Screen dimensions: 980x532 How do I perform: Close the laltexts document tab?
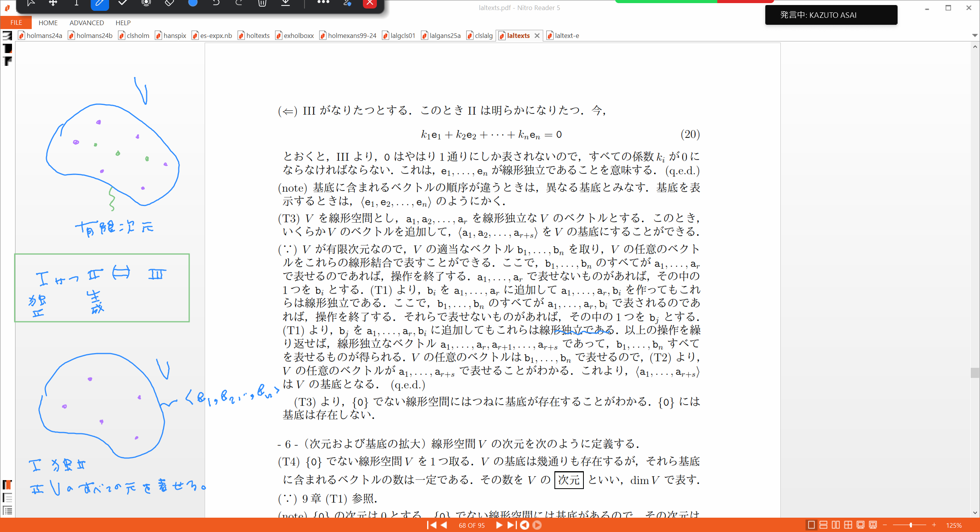click(537, 36)
